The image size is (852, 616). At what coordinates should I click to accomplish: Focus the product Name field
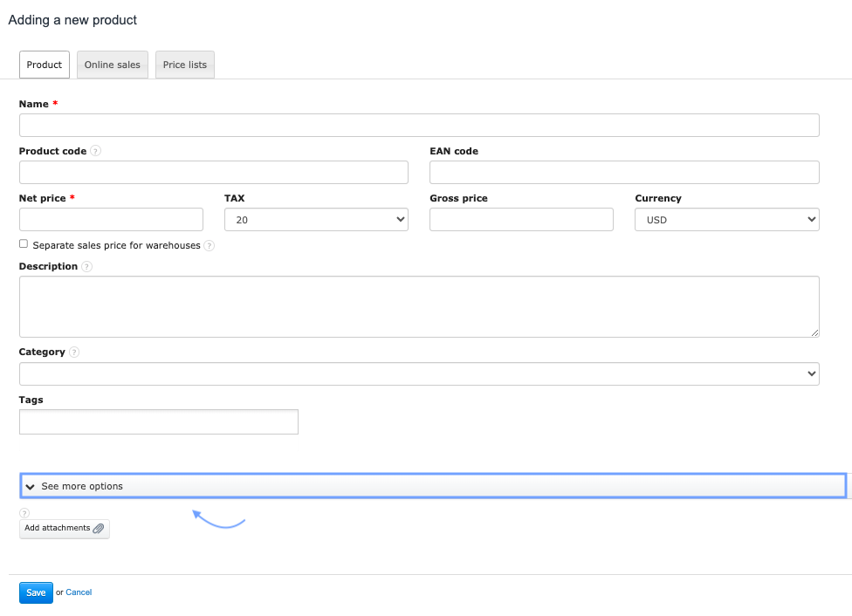click(x=419, y=126)
